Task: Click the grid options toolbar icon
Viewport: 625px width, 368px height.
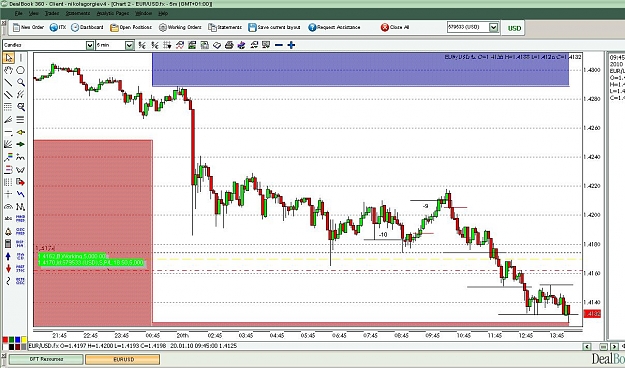Action: [x=167, y=45]
